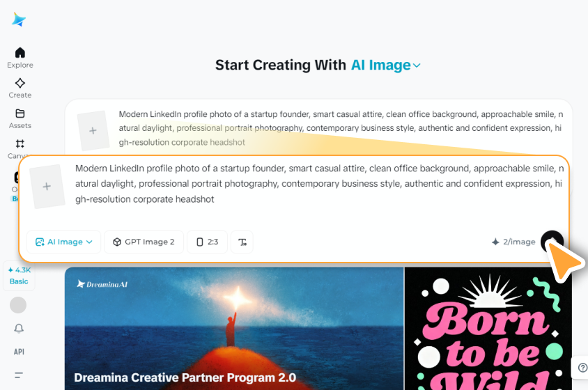Add reference image in highlighted prompt box
This screenshot has height=390, width=588.
(47, 187)
